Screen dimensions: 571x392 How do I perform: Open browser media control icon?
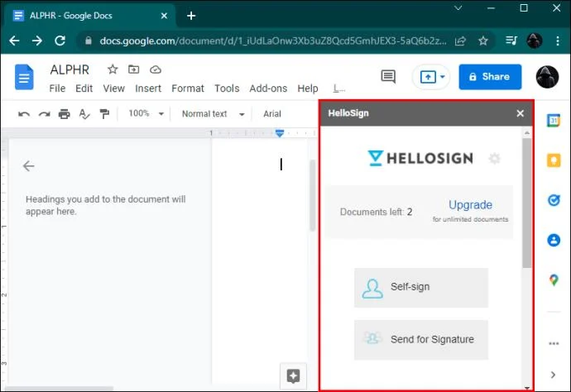(x=511, y=41)
